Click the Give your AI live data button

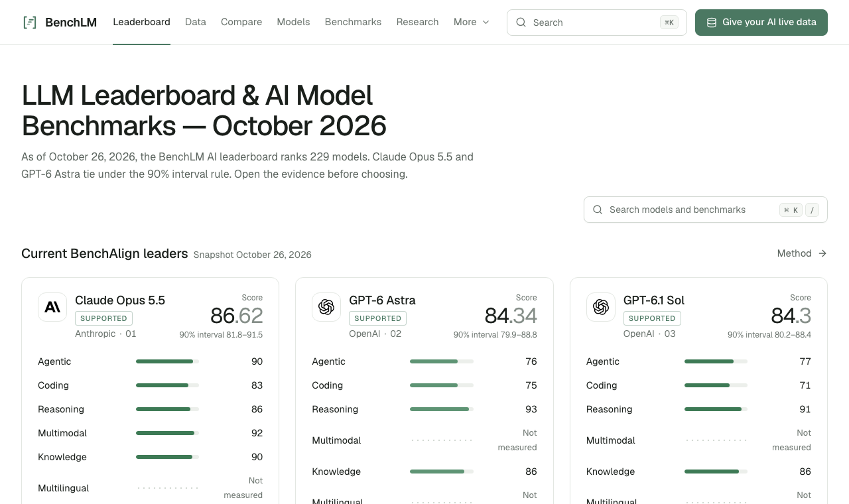tap(761, 23)
